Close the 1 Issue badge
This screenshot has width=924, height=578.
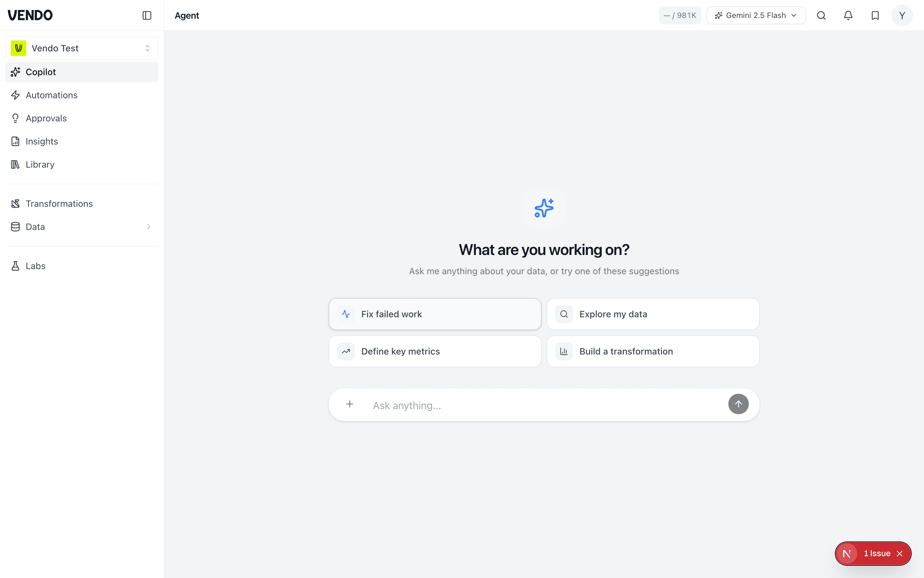click(900, 554)
